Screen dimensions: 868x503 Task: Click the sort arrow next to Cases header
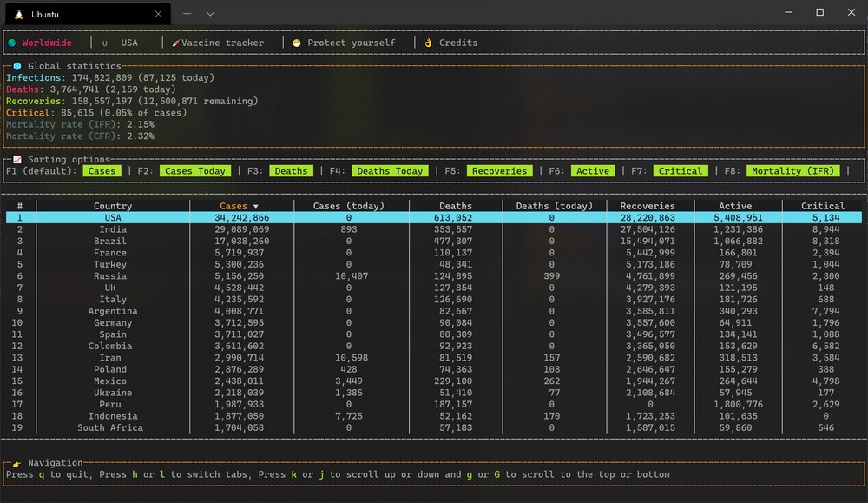pyautogui.click(x=256, y=207)
